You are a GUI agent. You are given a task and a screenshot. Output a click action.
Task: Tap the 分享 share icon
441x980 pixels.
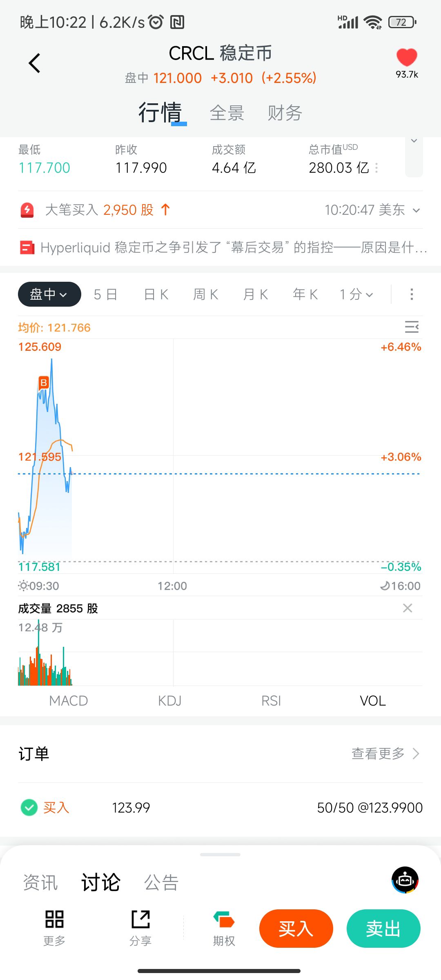[140, 920]
